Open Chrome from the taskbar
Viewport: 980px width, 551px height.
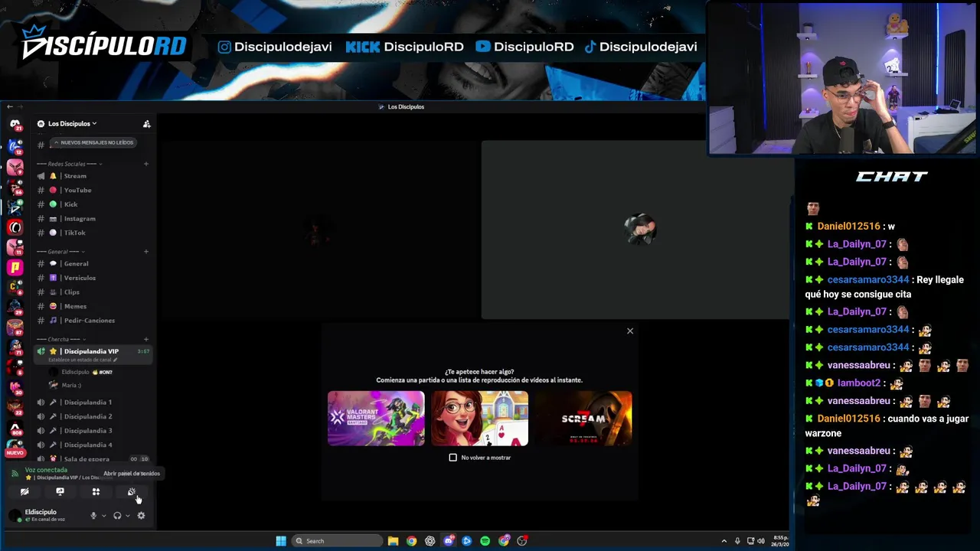[412, 541]
